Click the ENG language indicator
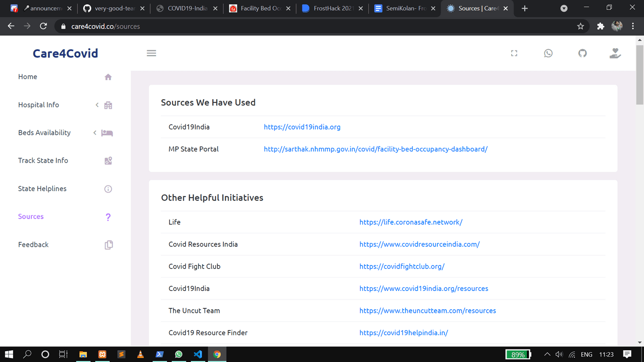Viewport: 644px width, 362px height. [x=586, y=354]
